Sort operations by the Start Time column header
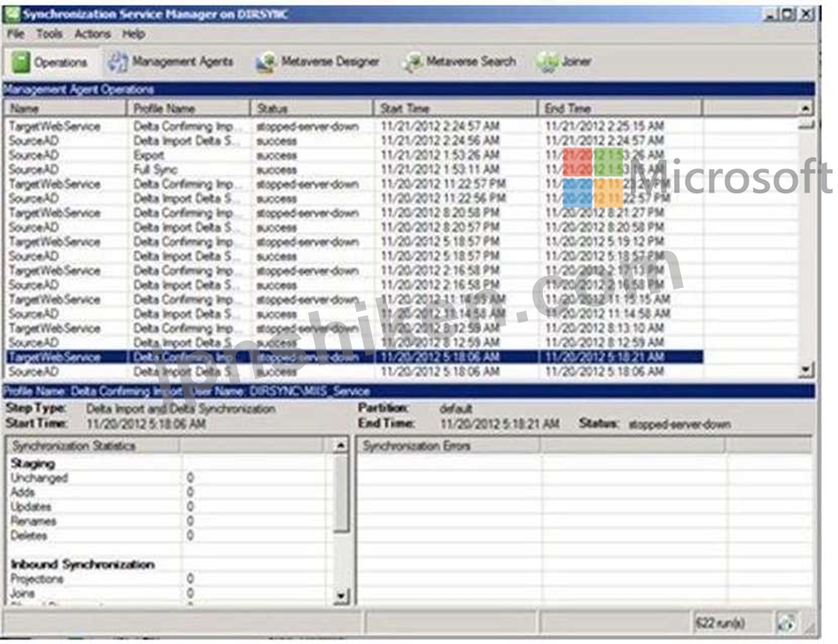Image resolution: width=838 pixels, height=644 pixels. point(455,108)
